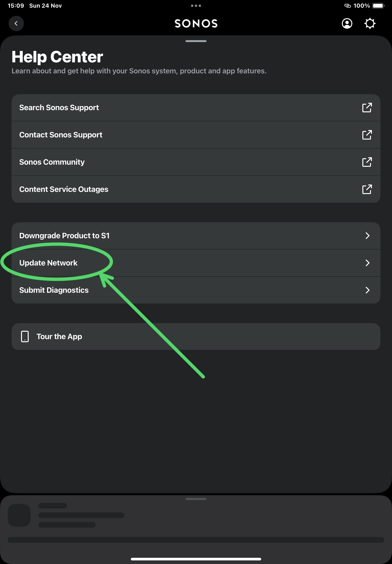
Task: Click external link icon for Content Service Outages
Action: pos(367,189)
